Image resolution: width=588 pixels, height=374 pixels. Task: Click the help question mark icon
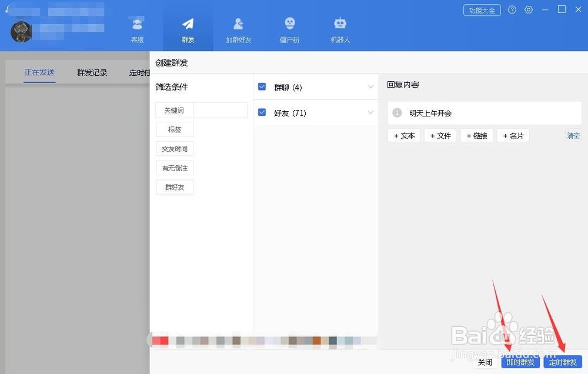point(512,10)
